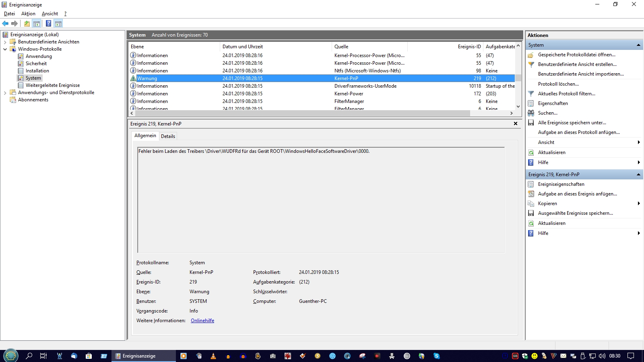Image resolution: width=644 pixels, height=362 pixels.
Task: Open help via the toolbar question mark icon
Action: tap(48, 24)
